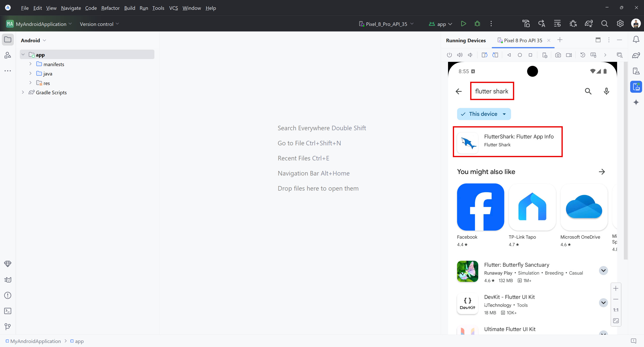The height and width of the screenshot is (347, 644).
Task: Take an emulator screenshot with camera icon
Action: pyautogui.click(x=558, y=55)
